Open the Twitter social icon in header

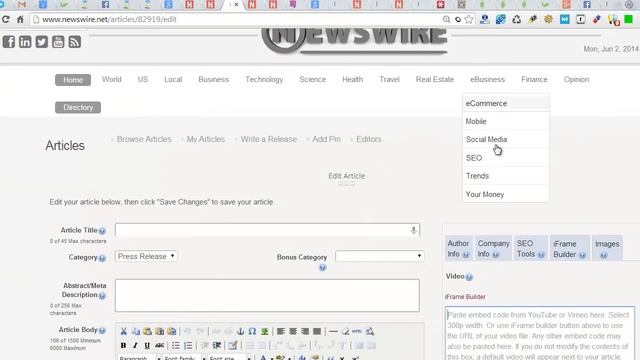[41, 42]
